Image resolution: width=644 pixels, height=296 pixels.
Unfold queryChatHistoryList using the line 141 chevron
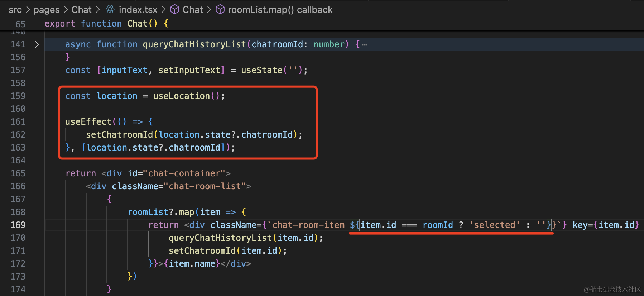(x=37, y=44)
